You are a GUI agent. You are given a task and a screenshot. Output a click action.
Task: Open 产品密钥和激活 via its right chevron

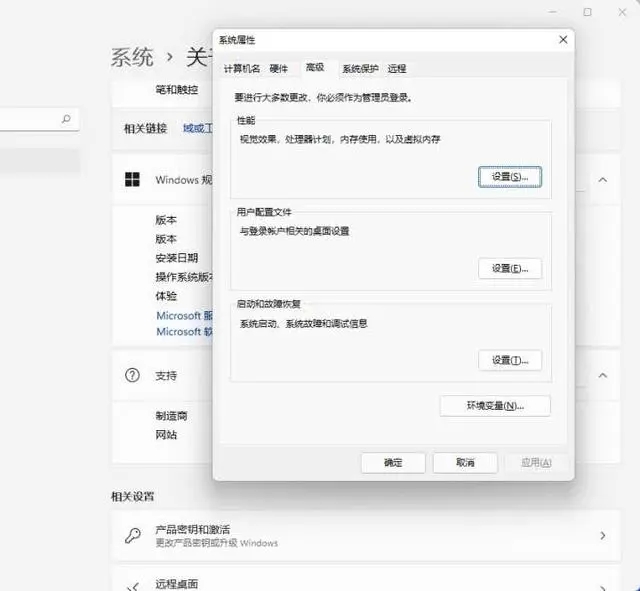[602, 535]
